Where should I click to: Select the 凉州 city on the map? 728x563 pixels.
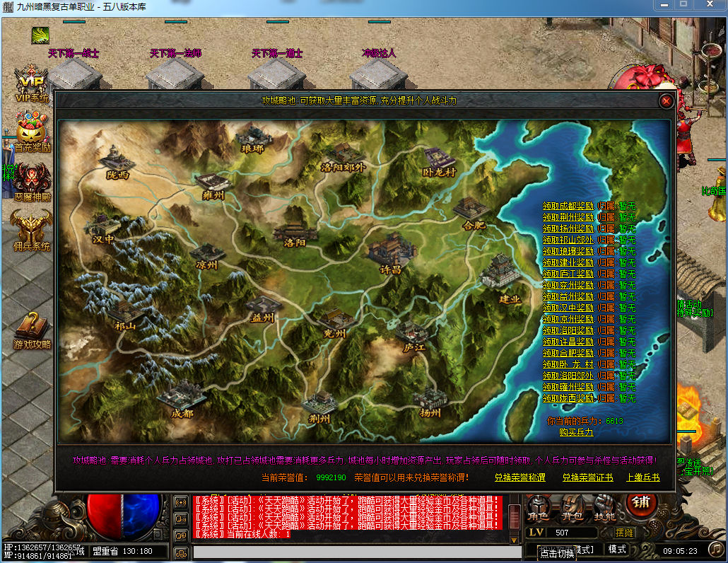[207, 257]
